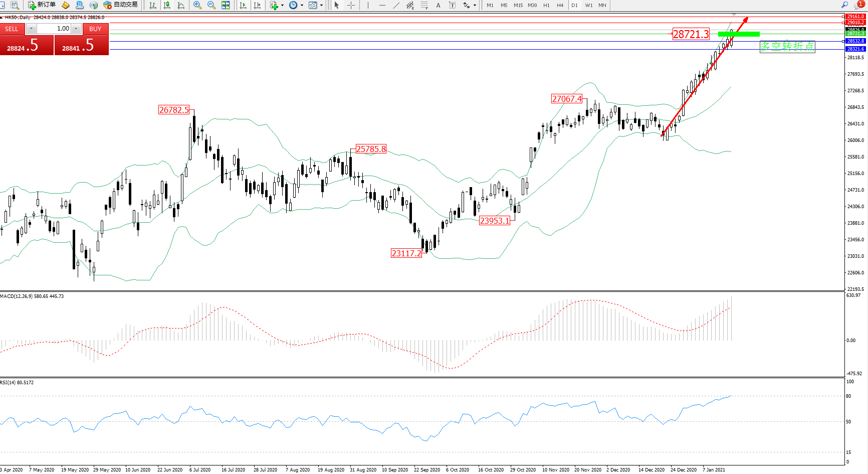
Task: Open the tile windows icon
Action: click(226, 5)
